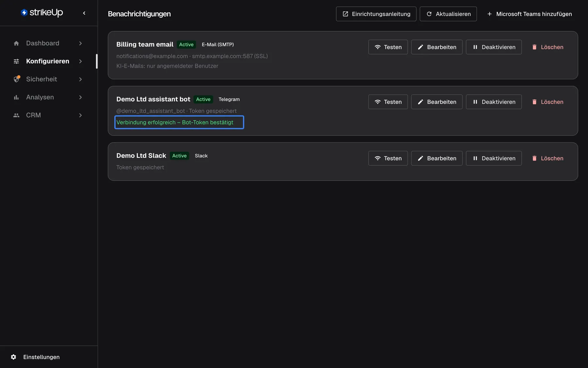
Task: Click the Demo Ltd Slack title
Action: [141, 156]
